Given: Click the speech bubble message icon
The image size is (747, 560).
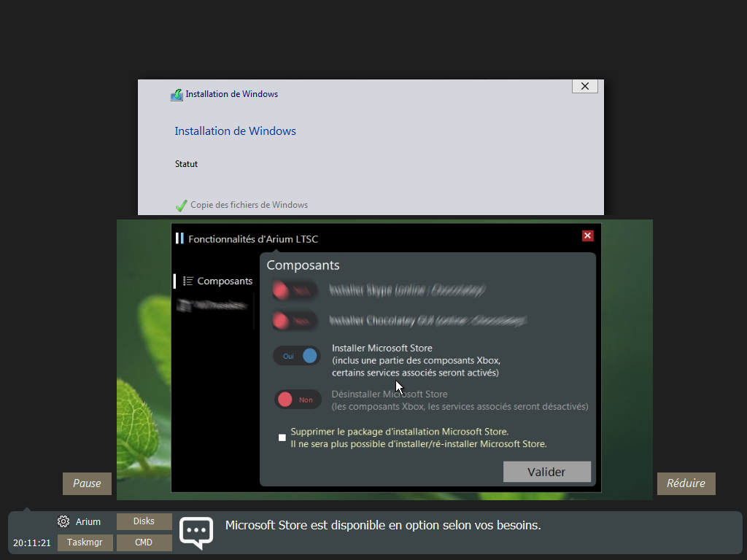Looking at the screenshot, I should 196,533.
